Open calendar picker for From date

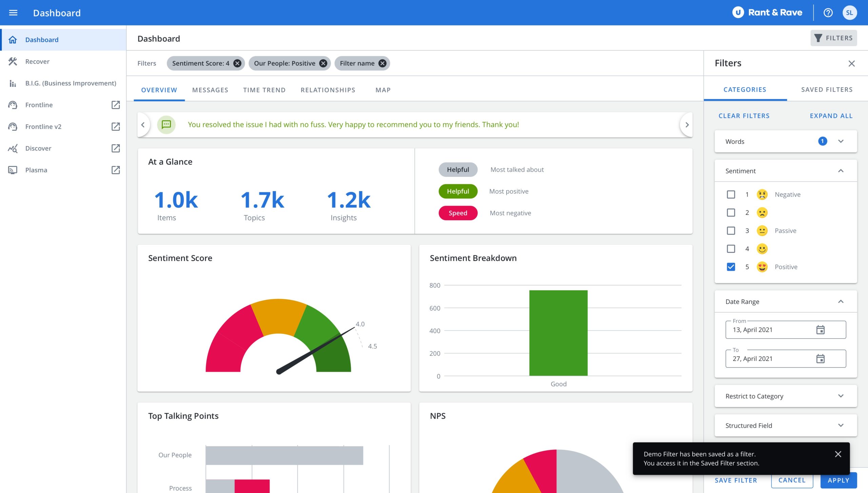(x=820, y=330)
